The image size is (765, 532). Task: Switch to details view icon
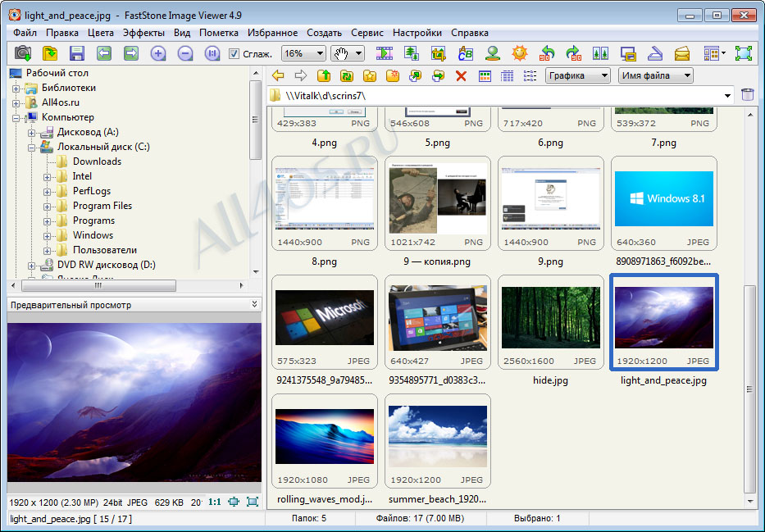pos(508,76)
